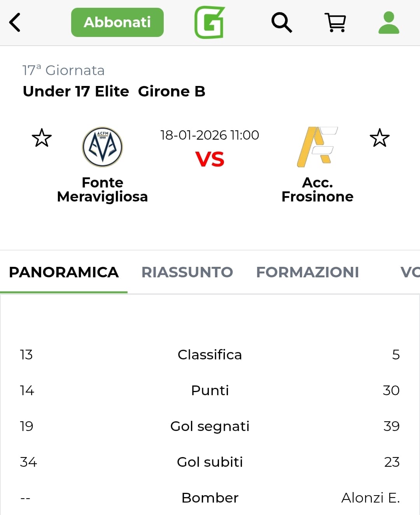Open the Acc. Frosinone team name
This screenshot has width=420, height=515.
click(317, 189)
